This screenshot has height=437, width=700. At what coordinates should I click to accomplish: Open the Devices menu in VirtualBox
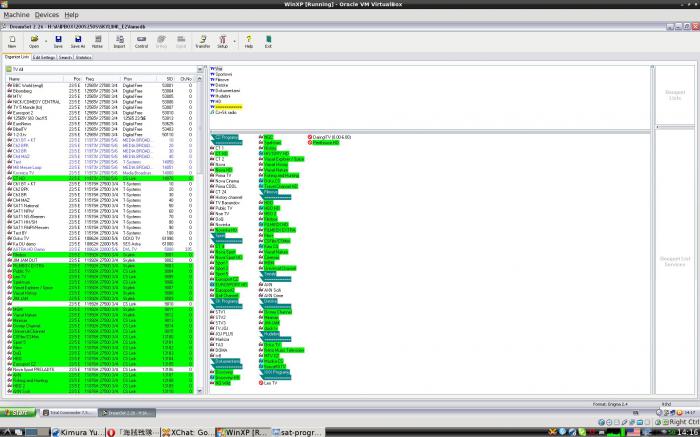[x=47, y=15]
